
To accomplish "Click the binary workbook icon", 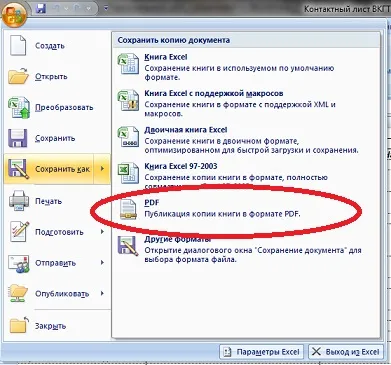I will tap(128, 137).
